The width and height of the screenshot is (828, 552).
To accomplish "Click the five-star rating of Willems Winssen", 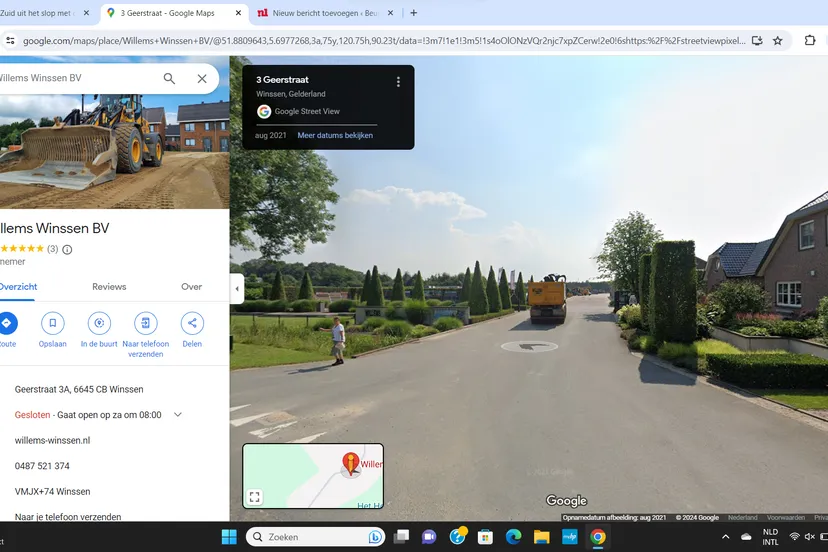I will (22, 249).
